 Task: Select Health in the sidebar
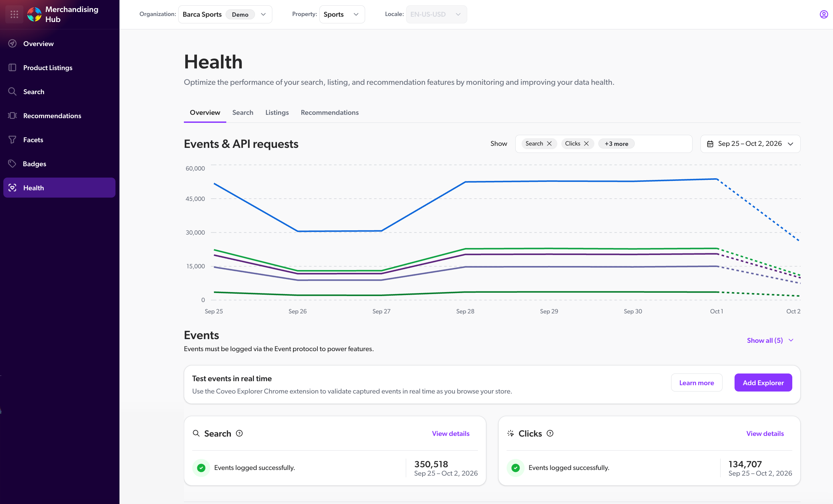pos(59,188)
